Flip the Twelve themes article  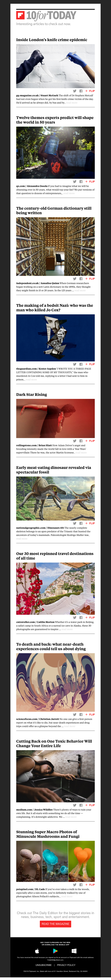click(x=90, y=182)
